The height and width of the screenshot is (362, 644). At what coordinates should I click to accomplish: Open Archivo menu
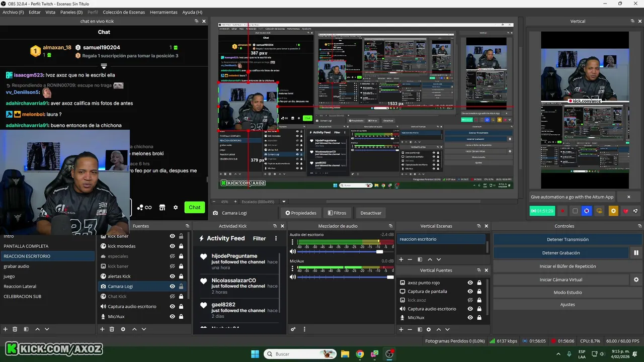(x=13, y=12)
